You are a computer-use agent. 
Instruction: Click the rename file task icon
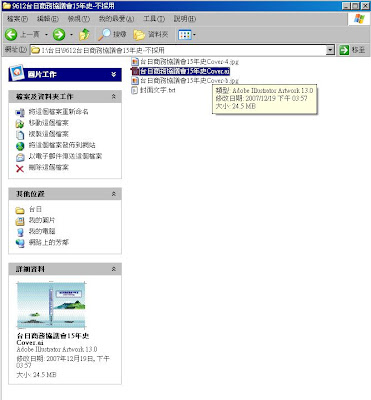pos(20,112)
